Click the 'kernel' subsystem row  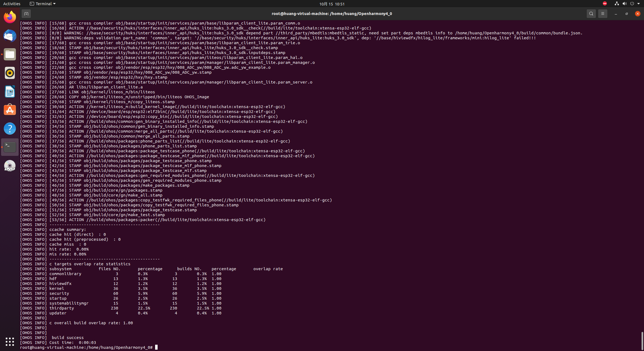pos(121,288)
